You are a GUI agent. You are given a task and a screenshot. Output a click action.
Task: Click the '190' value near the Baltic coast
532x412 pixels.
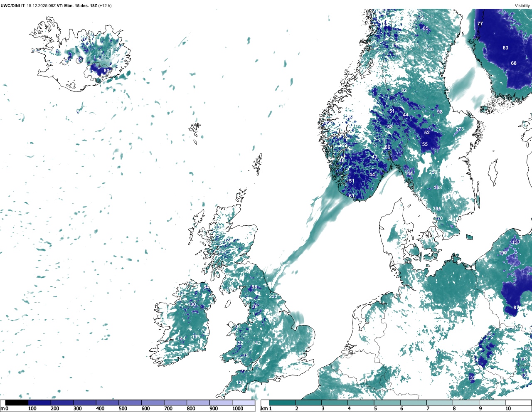coord(503,253)
